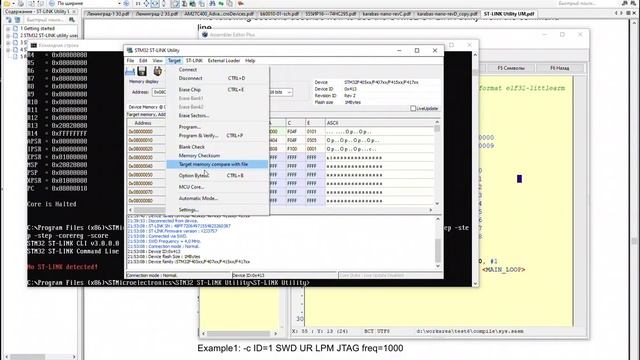This screenshot has height=360, width=640.
Task: Open the External Loader menu
Action: pyautogui.click(x=224, y=60)
